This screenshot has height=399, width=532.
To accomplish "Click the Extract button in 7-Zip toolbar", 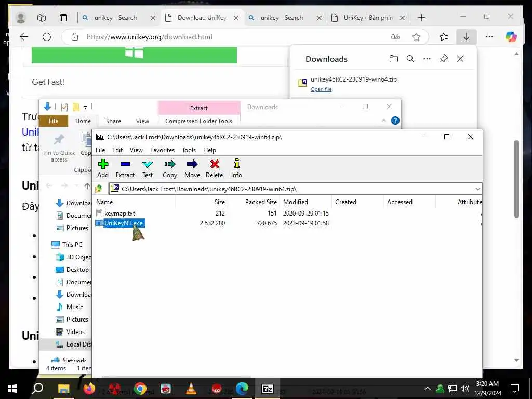I will click(x=125, y=168).
